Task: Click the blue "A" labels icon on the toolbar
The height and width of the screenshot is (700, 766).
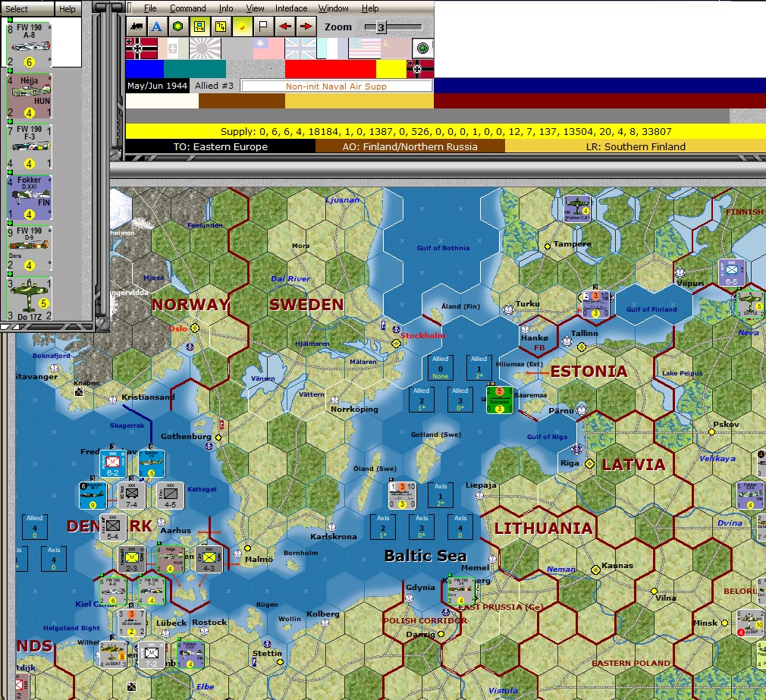Action: click(x=157, y=25)
